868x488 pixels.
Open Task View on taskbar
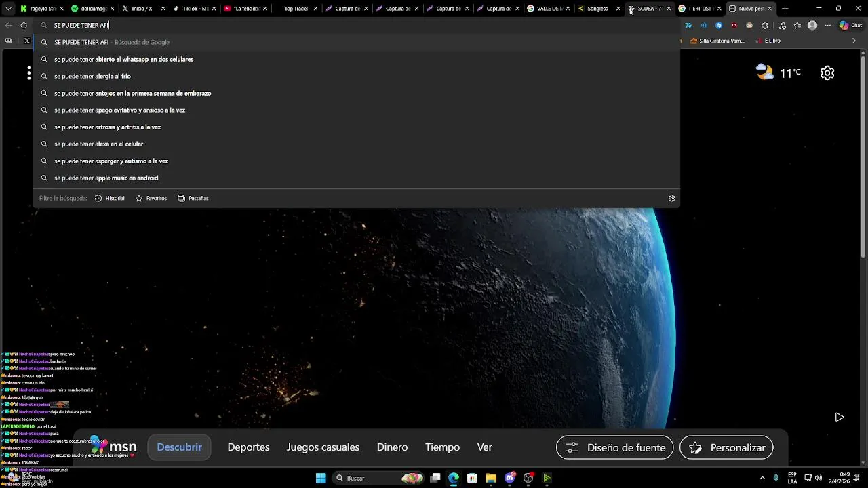coord(435,478)
